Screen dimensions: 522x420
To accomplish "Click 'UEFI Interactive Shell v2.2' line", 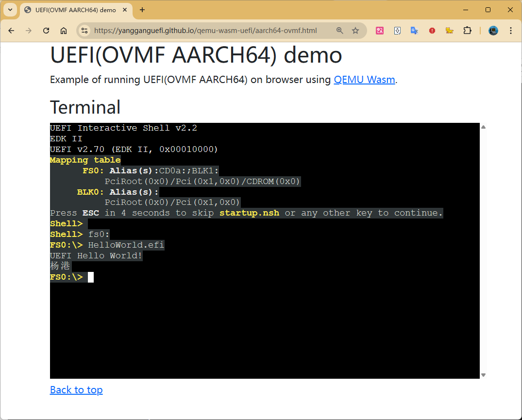I will click(x=123, y=128).
